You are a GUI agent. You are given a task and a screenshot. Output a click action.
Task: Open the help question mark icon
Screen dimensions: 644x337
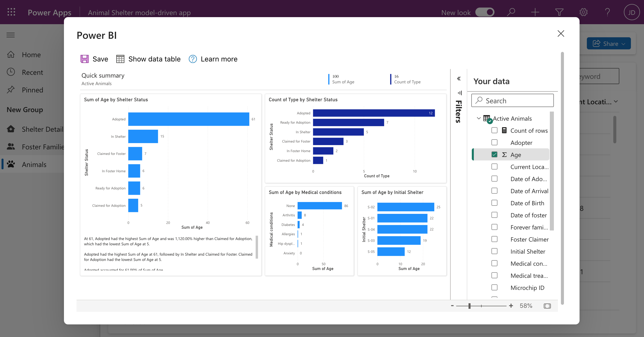(607, 12)
